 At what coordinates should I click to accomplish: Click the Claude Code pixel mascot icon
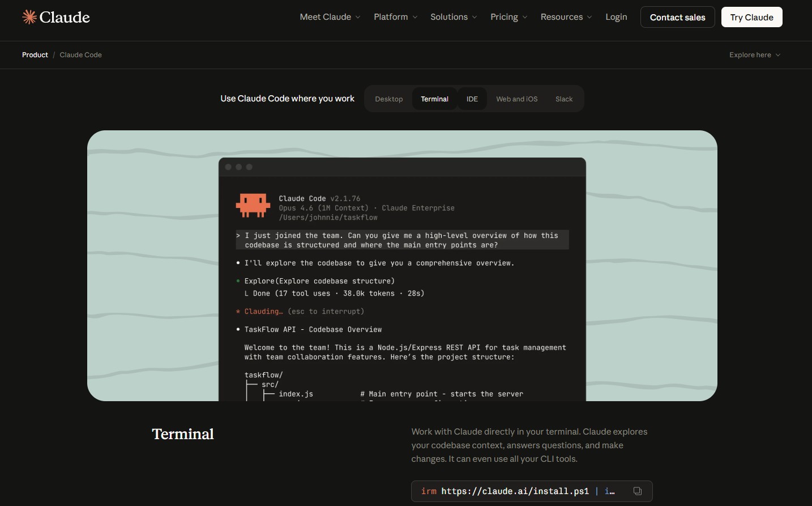(253, 205)
